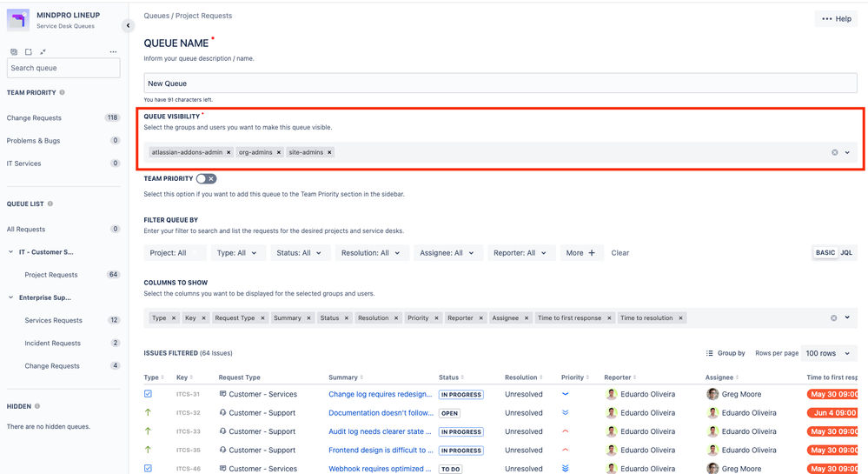Collapse the IT - Customer S... group
Screen dimensions: 868x474
click(10, 251)
